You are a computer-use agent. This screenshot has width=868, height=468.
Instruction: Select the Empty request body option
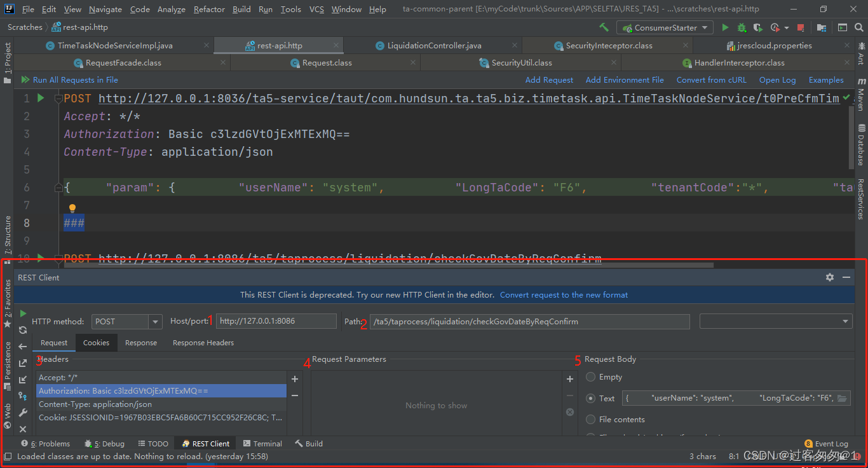(591, 377)
